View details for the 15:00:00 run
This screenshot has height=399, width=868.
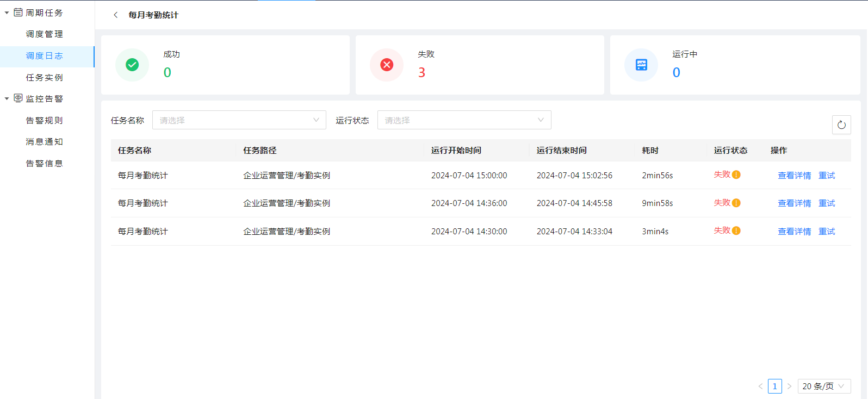tap(794, 176)
